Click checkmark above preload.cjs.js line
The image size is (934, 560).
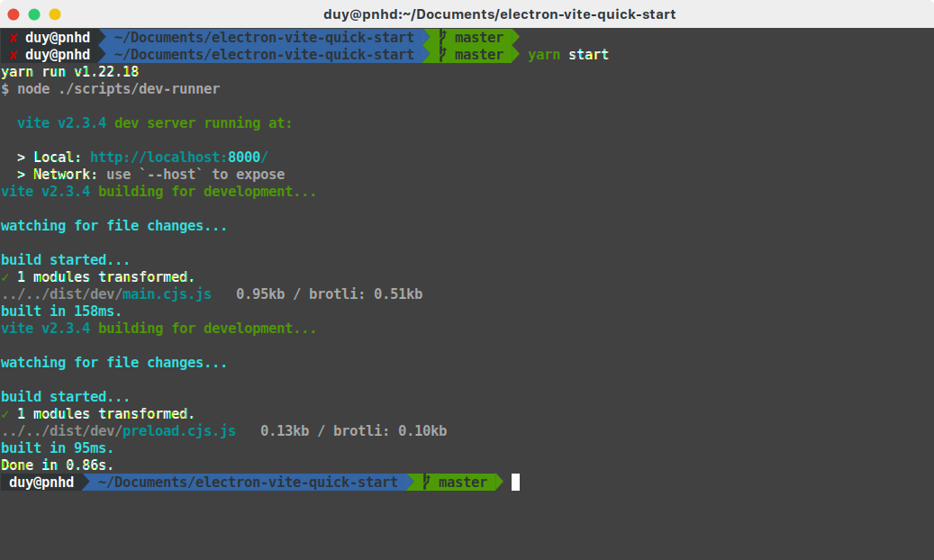(x=5, y=413)
